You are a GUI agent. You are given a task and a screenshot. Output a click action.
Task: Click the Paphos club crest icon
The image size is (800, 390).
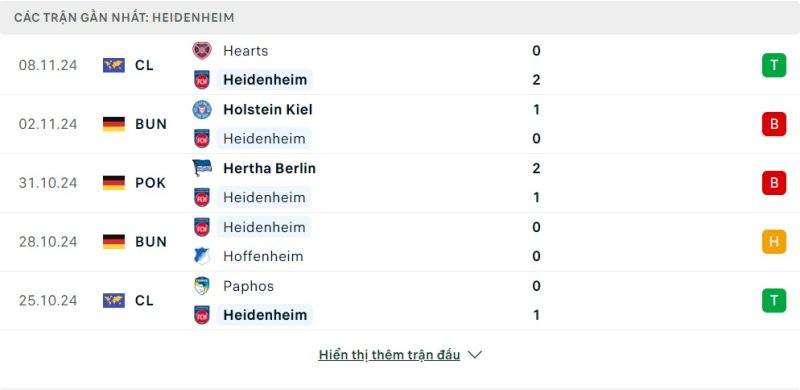coord(202,286)
